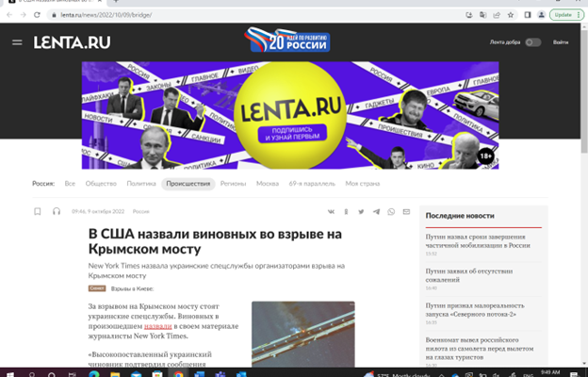Select the 'Происшествия' category tab
Screen dimensions: 588x377
[188, 184]
